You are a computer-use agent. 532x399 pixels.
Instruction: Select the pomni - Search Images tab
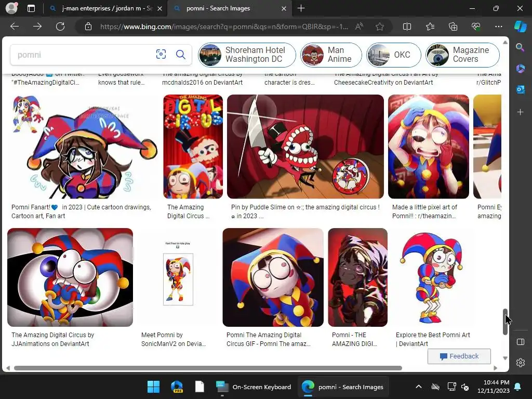click(x=230, y=8)
